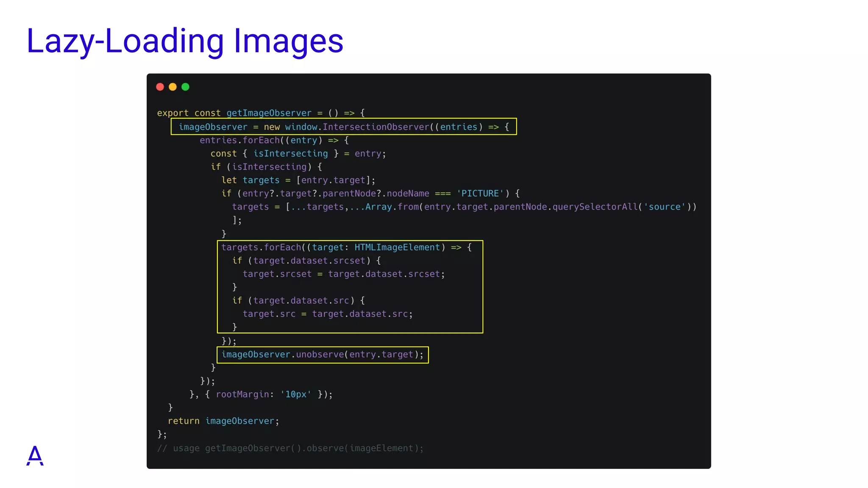
Task: Click the 'PICTURE' string literal
Action: coord(480,194)
